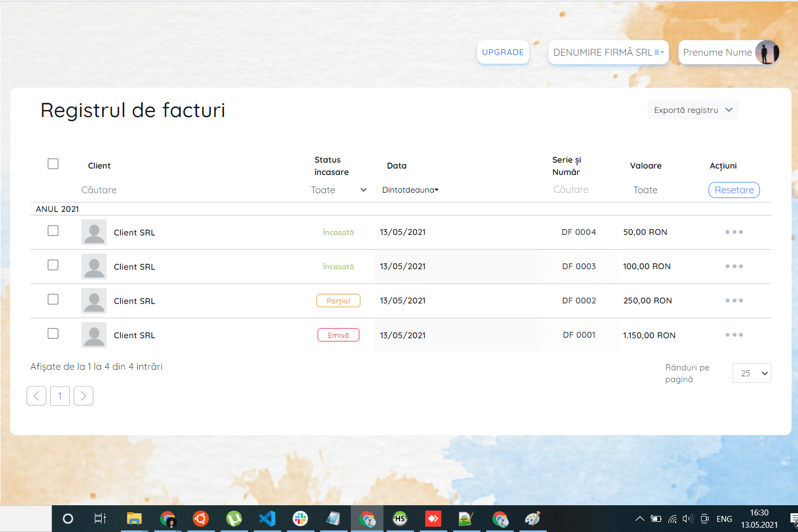
Task: Launch Slack from the taskbar
Action: (300, 518)
